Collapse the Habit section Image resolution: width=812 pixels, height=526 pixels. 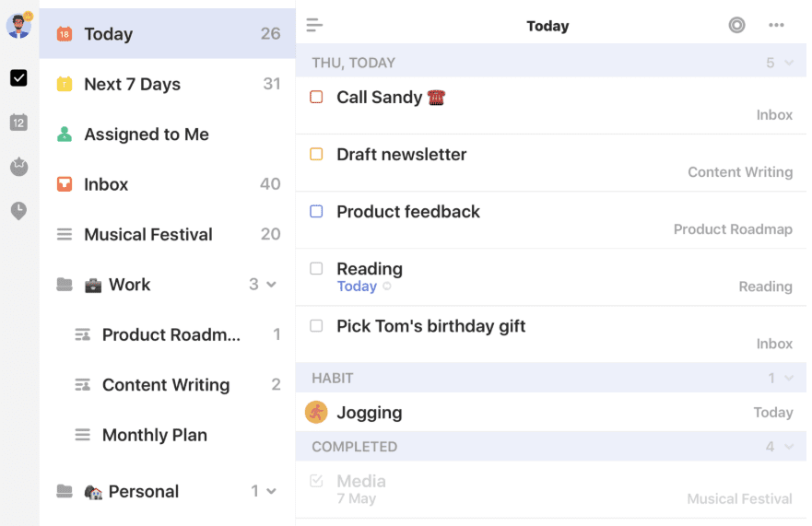(x=788, y=379)
